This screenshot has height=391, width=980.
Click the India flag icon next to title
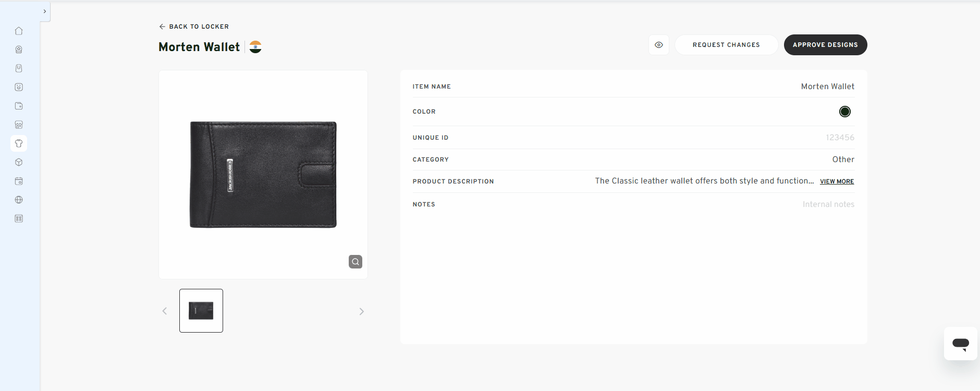[x=255, y=47]
